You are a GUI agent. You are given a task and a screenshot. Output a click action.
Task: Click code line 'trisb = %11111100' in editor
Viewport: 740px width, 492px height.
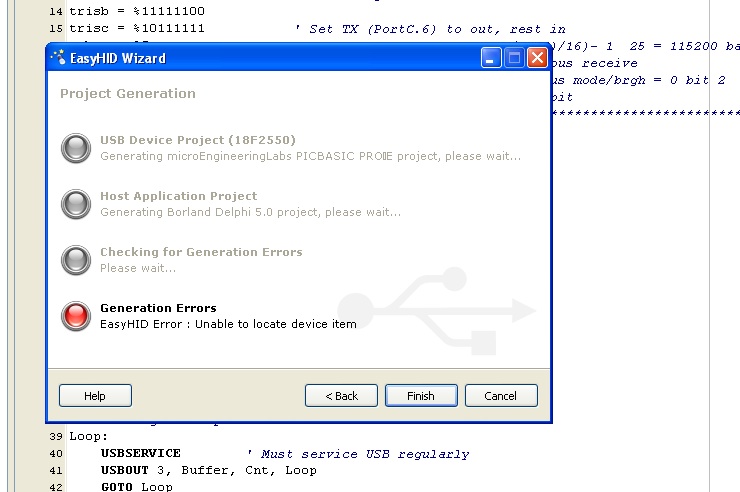137,11
